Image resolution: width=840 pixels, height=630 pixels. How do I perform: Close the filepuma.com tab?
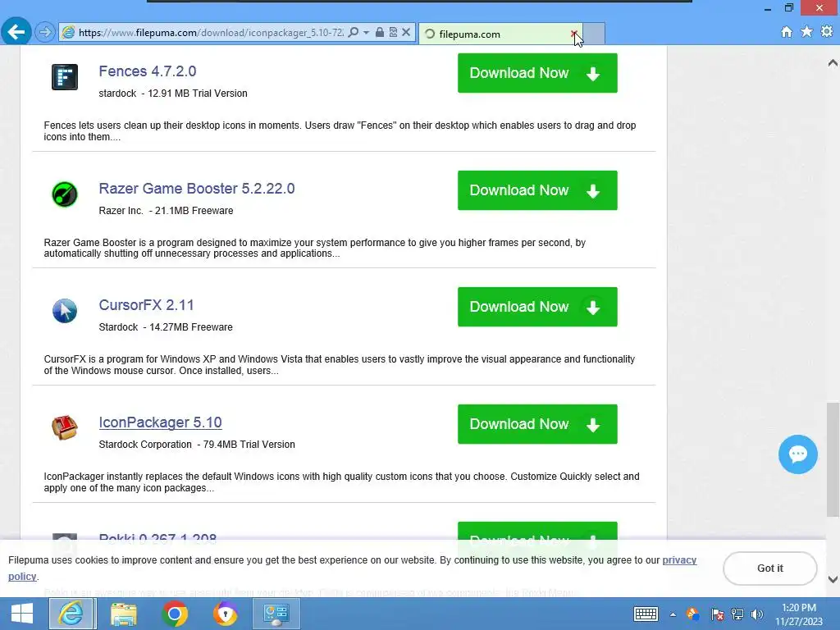click(x=573, y=34)
